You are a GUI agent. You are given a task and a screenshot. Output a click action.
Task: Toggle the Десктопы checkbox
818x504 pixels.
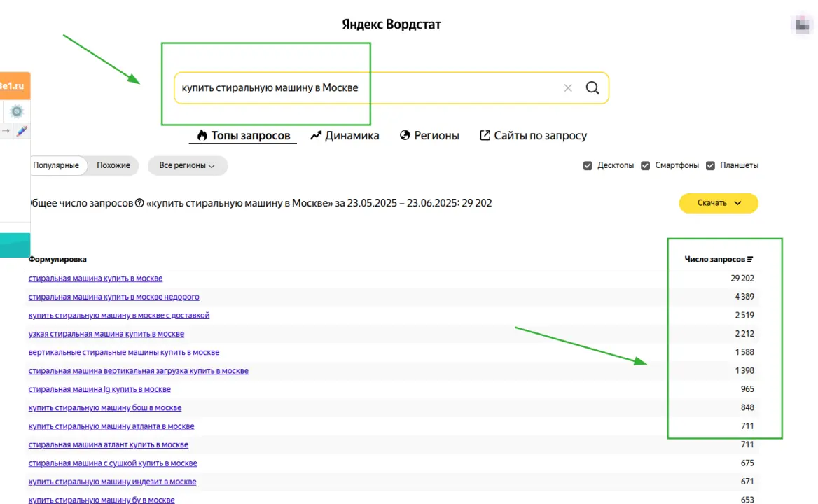pos(588,165)
